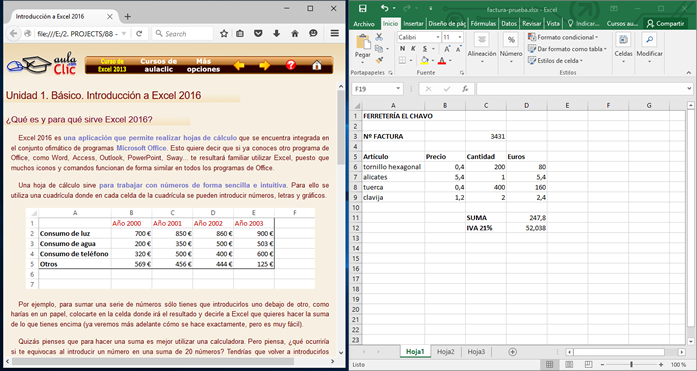Cut the selection with the scissors icon

379,37
